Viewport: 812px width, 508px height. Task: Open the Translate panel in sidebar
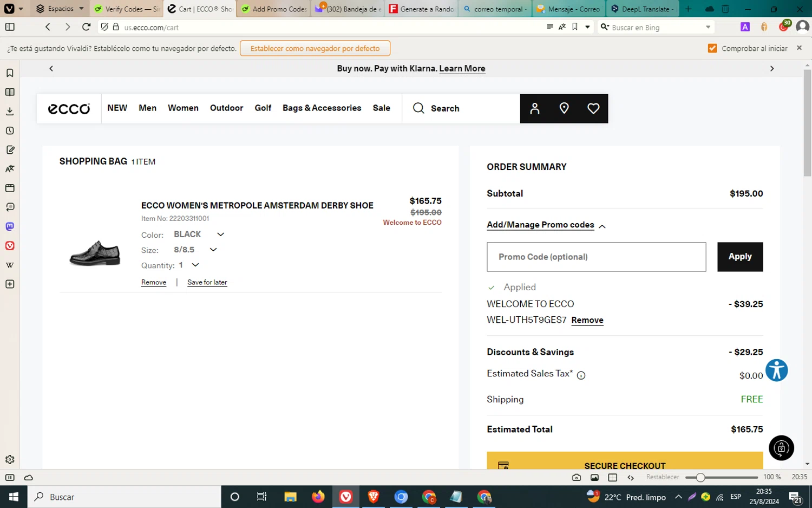(10, 169)
